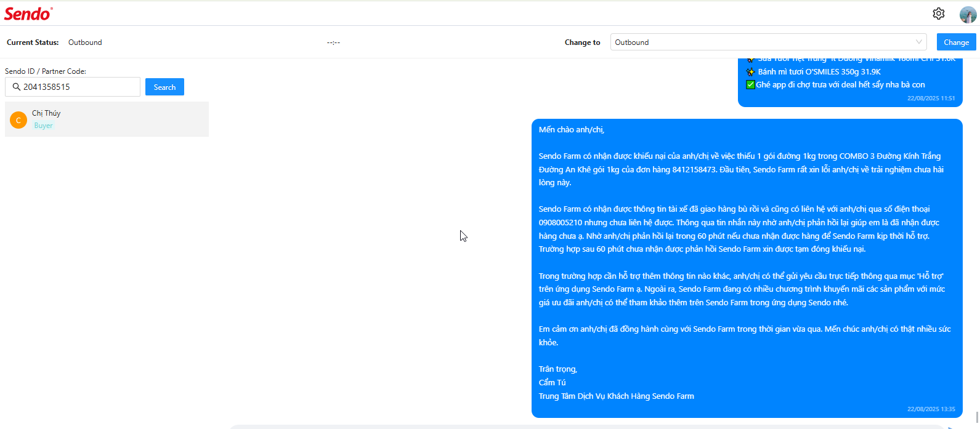This screenshot has height=429, width=980.
Task: Click the Cẩm Tú signature line
Action: (x=552, y=383)
